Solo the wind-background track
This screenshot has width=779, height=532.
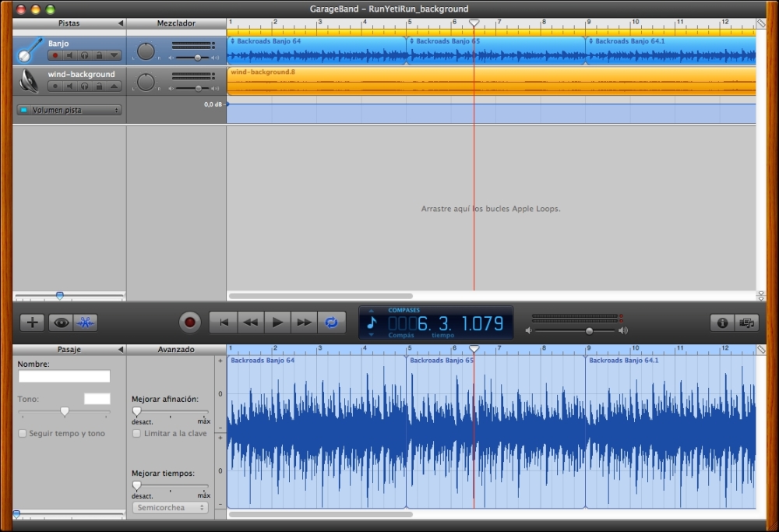click(x=84, y=86)
